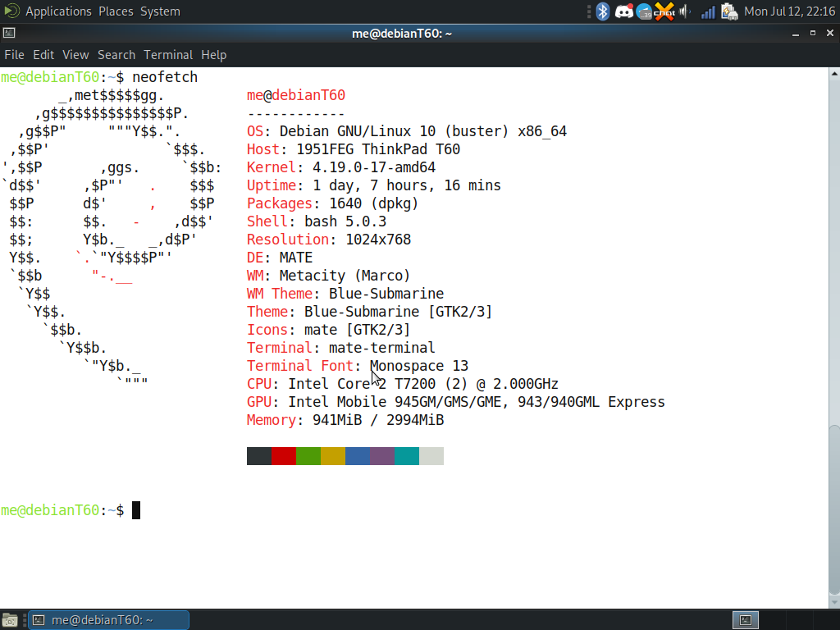
Task: Open the terminal File menu
Action: click(14, 55)
